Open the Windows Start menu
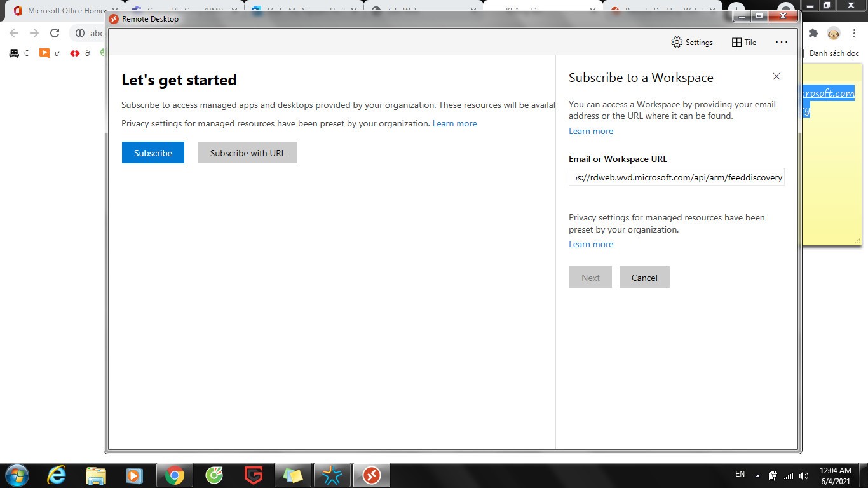Screen dimensions: 868x488 pos(17,475)
